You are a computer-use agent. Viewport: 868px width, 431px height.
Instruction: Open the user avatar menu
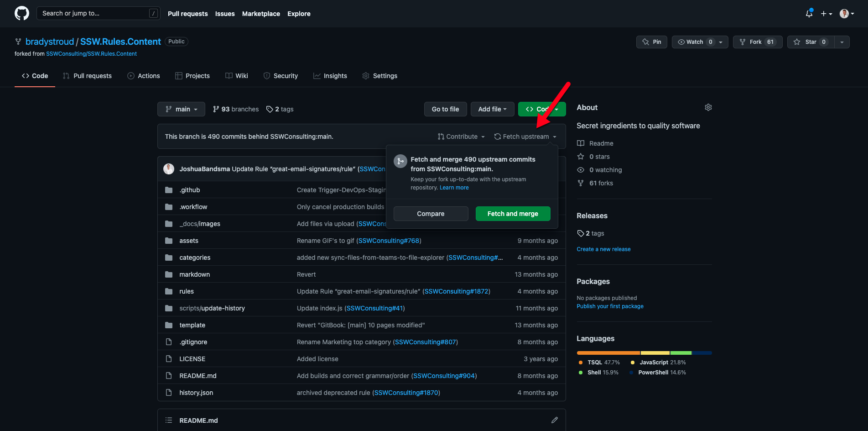point(847,14)
